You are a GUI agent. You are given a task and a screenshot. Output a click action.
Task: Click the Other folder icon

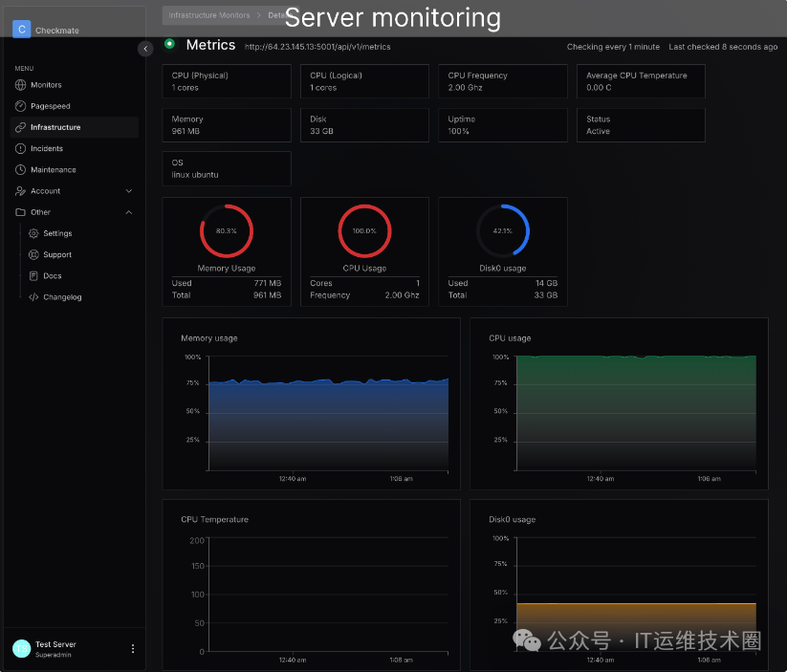21,212
